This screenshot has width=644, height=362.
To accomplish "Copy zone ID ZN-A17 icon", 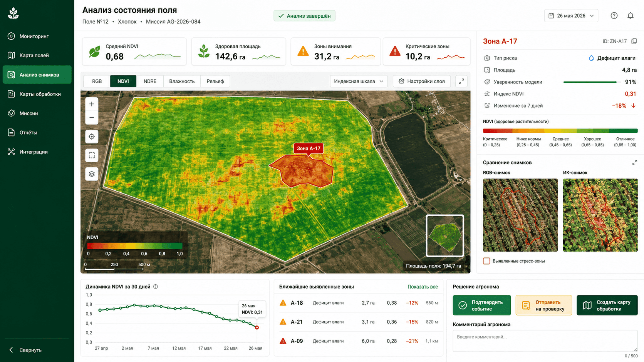I will [634, 41].
